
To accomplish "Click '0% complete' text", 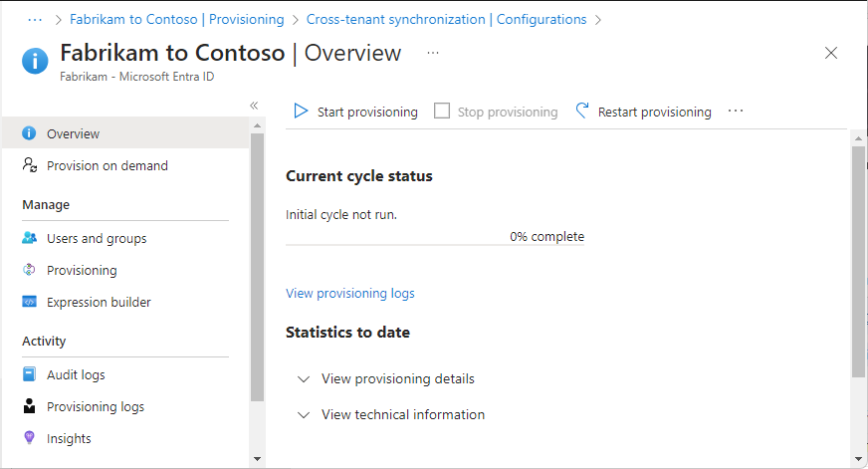I will (546, 236).
